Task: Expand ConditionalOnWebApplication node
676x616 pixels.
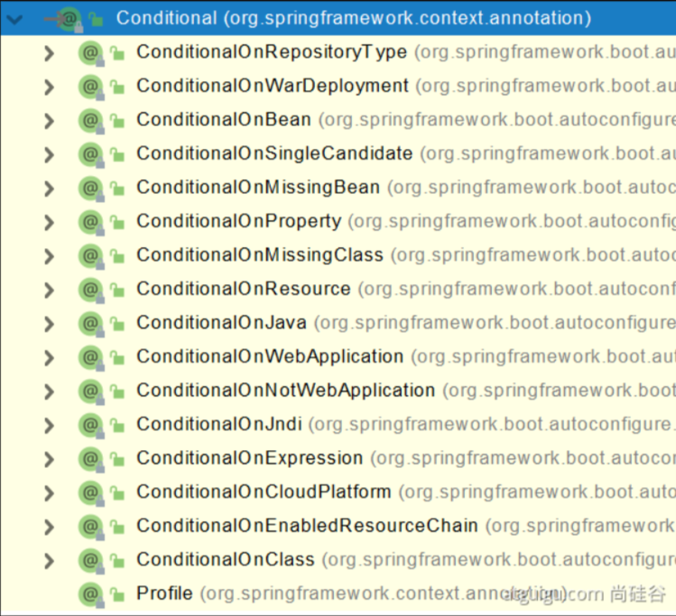Action: (x=49, y=358)
